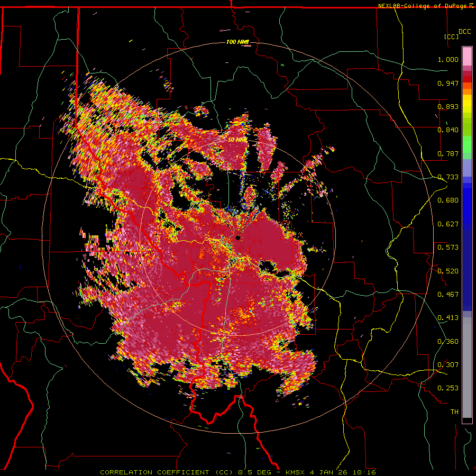Select the 0.520 legend value
Screen dimensions: 476x476
pyautogui.click(x=448, y=271)
